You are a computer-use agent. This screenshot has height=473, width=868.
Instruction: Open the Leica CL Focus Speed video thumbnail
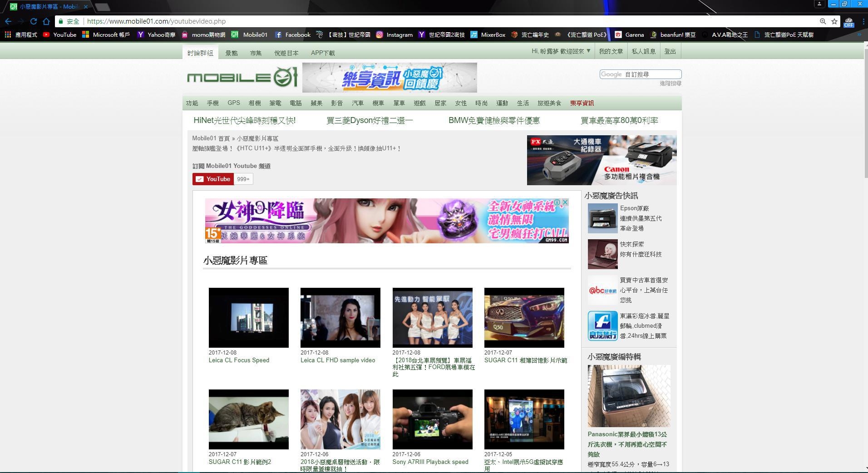click(249, 318)
